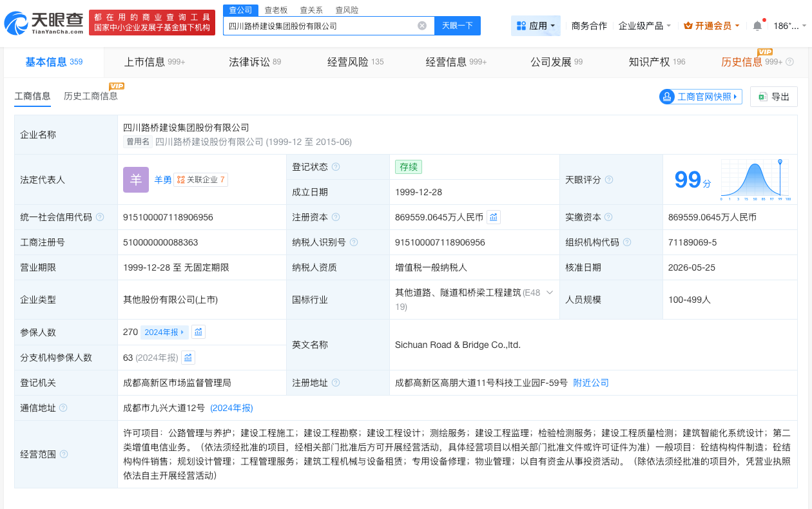812x509 pixels.
Task: Open 工商官网快照 button
Action: pos(701,97)
